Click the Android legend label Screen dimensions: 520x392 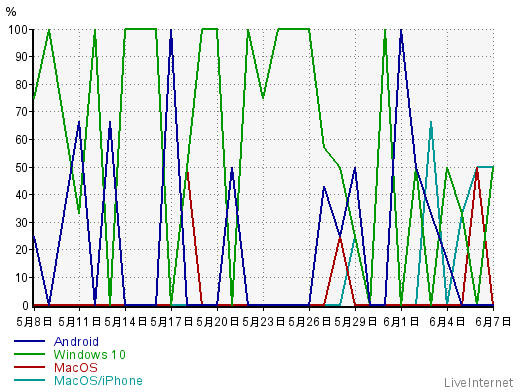point(76,342)
